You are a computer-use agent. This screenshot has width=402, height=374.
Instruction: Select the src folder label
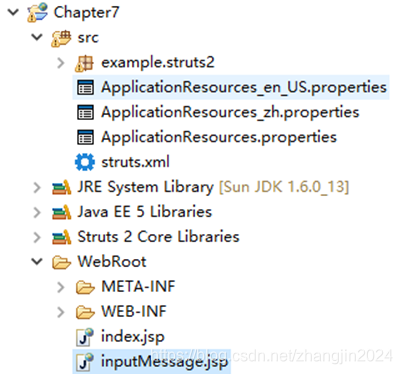coord(88,38)
